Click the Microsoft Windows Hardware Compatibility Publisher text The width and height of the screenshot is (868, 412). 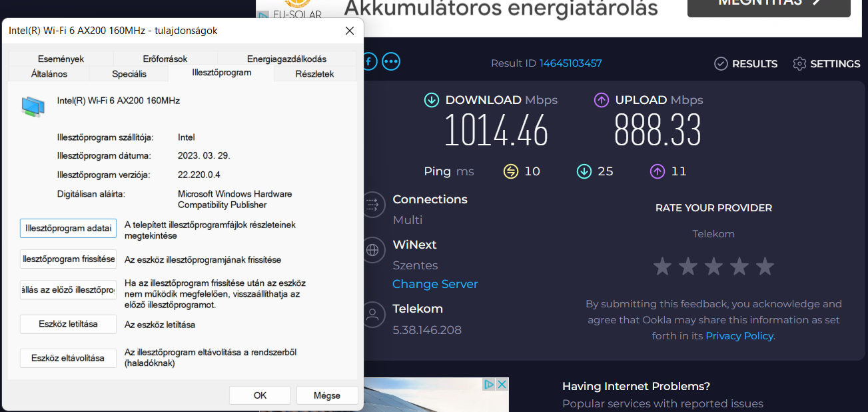point(234,199)
